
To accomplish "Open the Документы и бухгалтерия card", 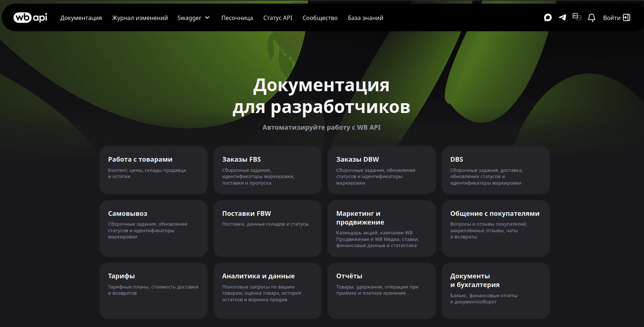I will click(496, 291).
